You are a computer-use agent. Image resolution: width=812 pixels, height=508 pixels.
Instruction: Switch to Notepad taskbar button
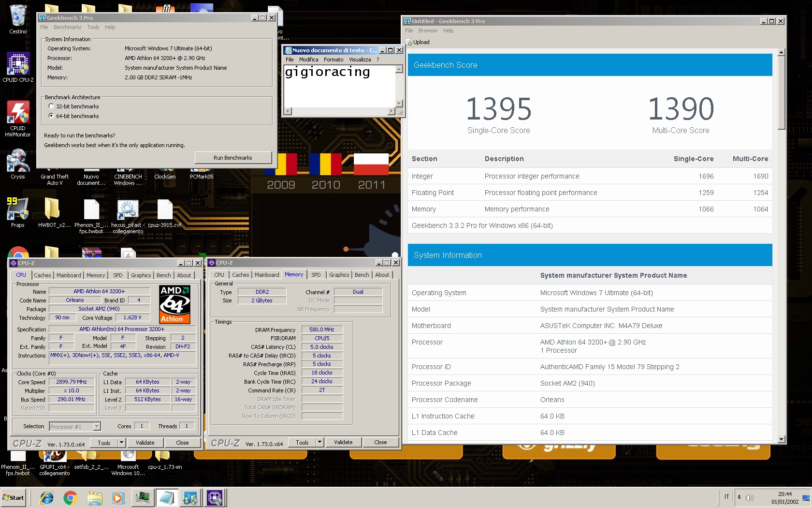pos(166,498)
